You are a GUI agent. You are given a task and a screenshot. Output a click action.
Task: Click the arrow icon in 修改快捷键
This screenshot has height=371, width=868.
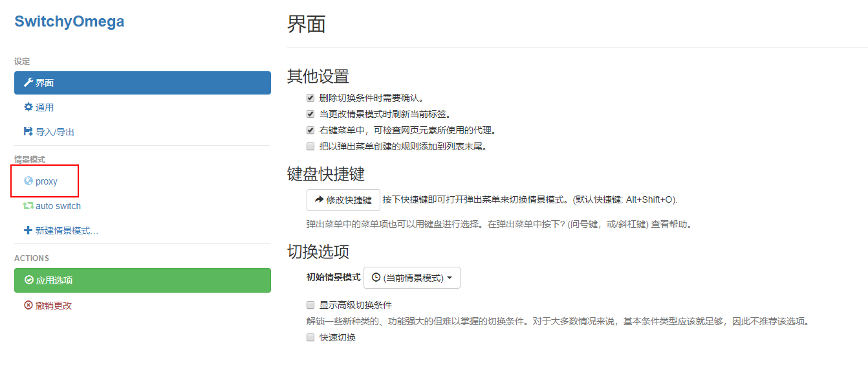click(319, 200)
